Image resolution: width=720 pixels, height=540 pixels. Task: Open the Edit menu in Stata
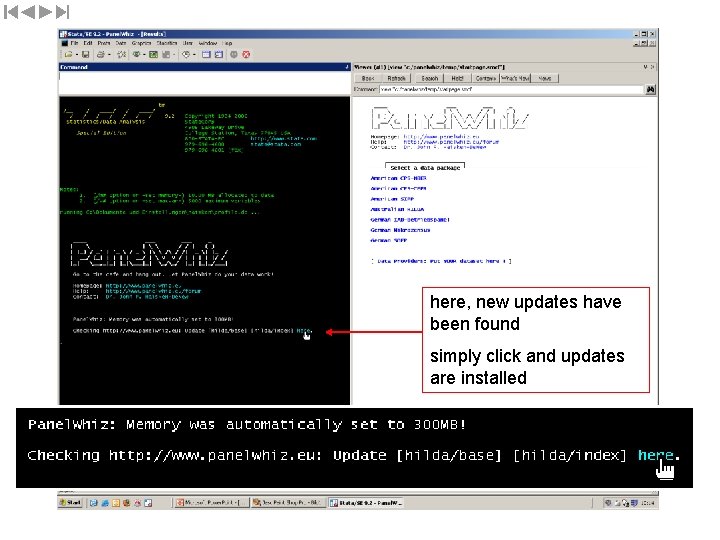(88, 43)
